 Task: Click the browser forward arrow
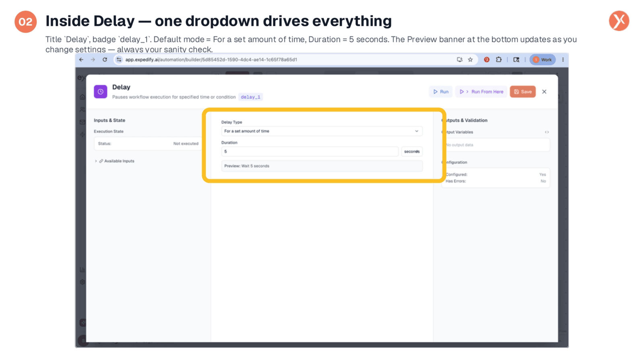click(x=93, y=60)
